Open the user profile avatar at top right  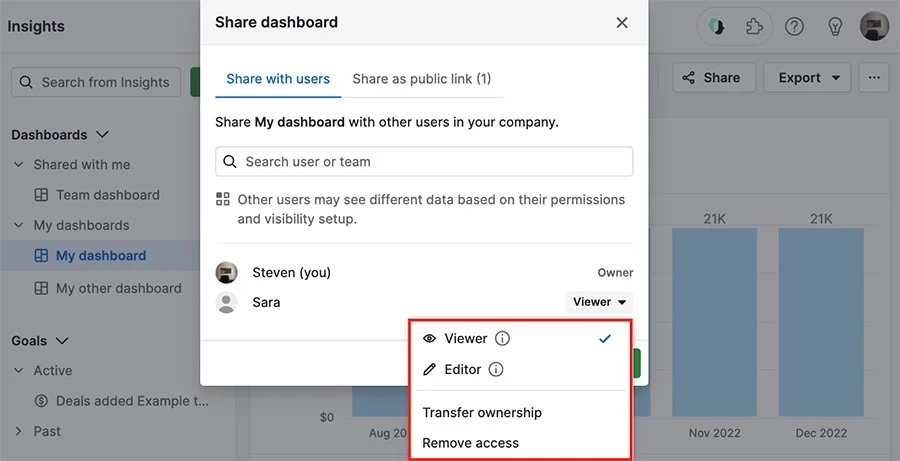click(874, 26)
